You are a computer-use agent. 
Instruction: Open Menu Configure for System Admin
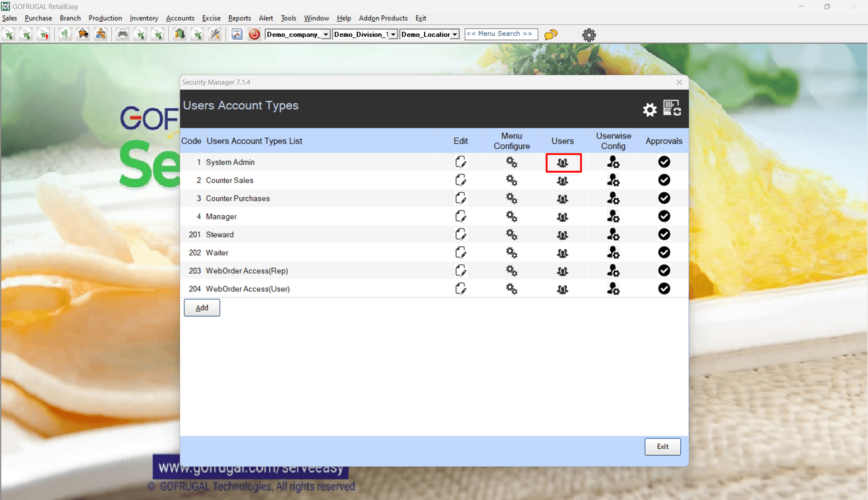point(512,162)
